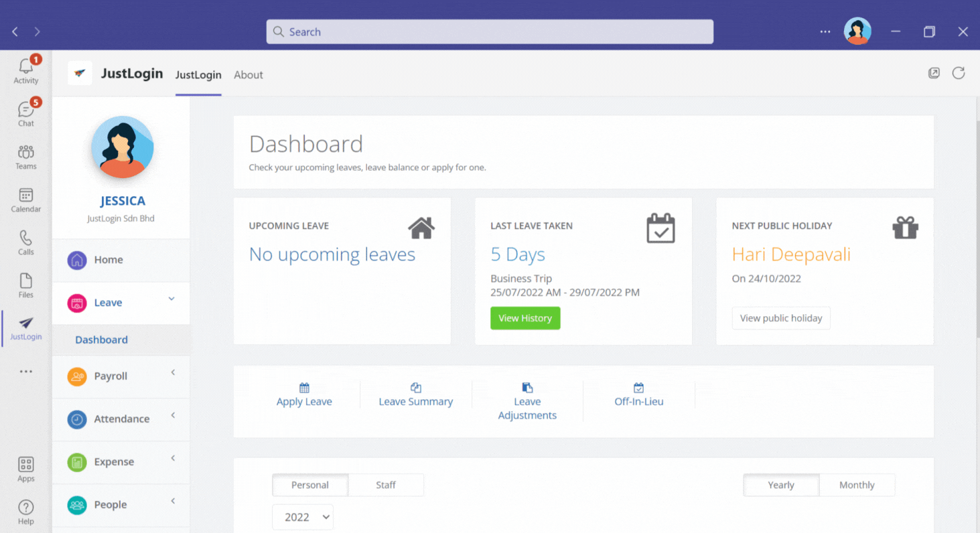The width and height of the screenshot is (980, 533).
Task: Click the JustLogin app logo
Action: point(80,73)
